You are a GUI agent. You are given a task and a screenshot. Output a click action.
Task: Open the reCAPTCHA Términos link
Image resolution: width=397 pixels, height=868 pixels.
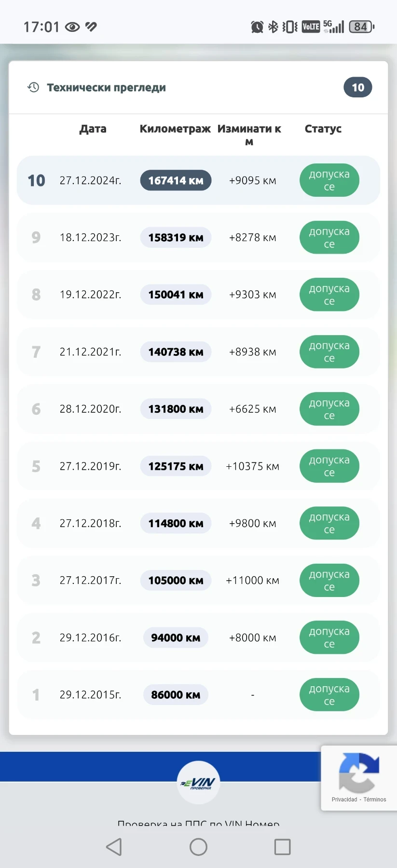click(375, 800)
